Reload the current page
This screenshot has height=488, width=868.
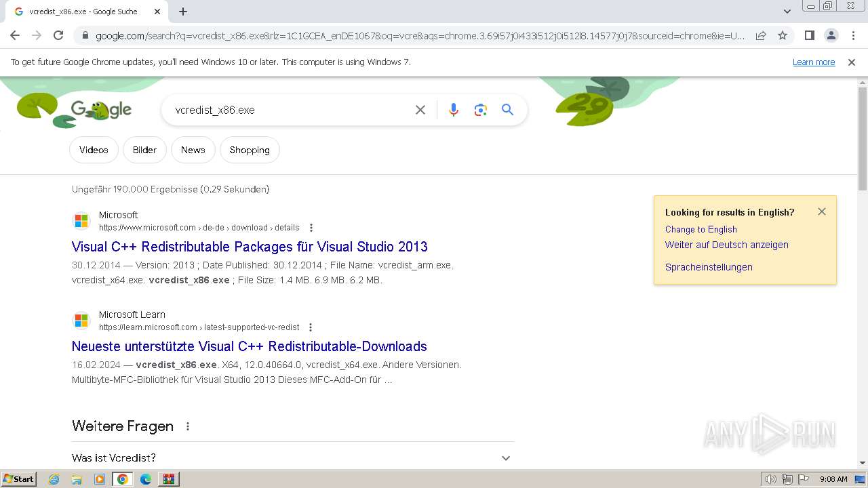(58, 35)
